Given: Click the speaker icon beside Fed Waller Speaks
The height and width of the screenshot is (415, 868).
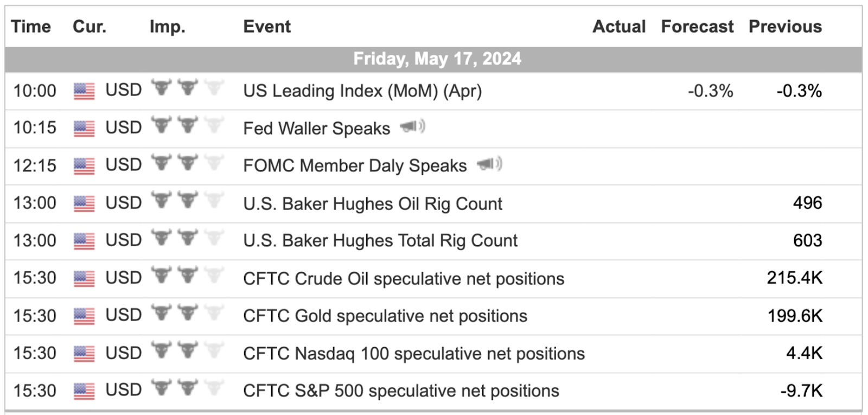Looking at the screenshot, I should click(413, 127).
